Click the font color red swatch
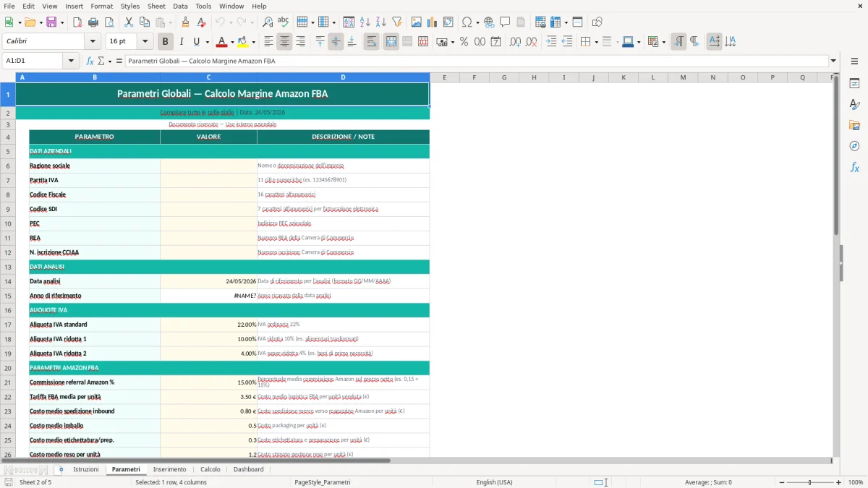 click(x=222, y=42)
